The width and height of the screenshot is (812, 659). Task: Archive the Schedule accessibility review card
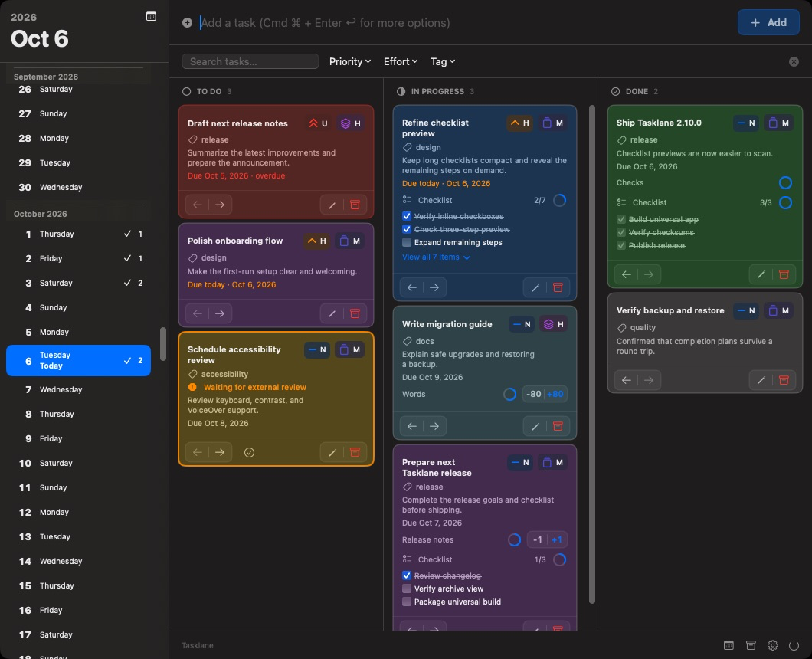click(x=355, y=452)
